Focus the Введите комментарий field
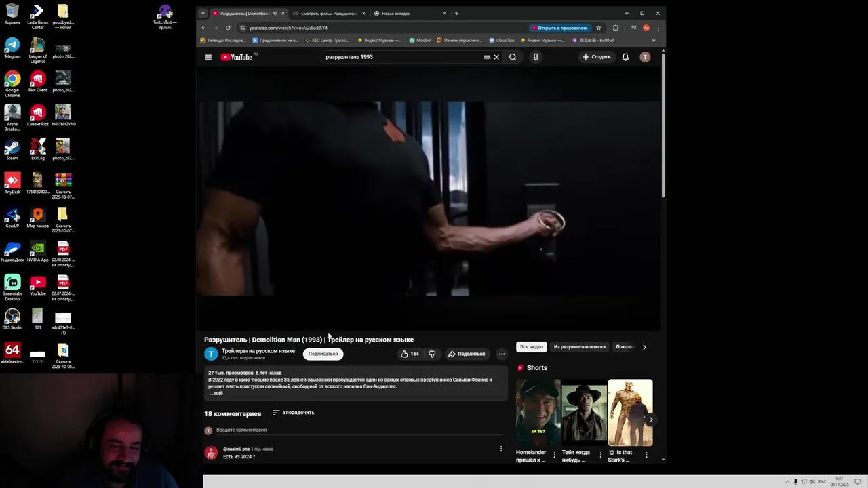This screenshot has height=488, width=868. coord(359,430)
